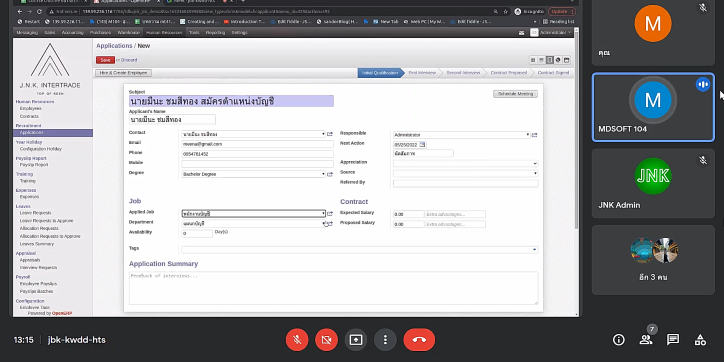
Task: Click the Mobile input field
Action: [x=257, y=164]
